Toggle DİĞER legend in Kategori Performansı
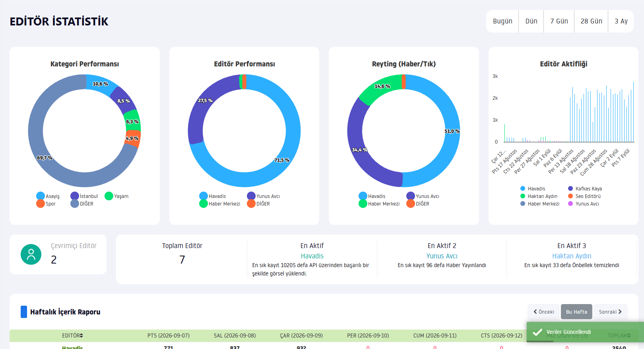Viewport: 644px width, 349px height. 82,204
